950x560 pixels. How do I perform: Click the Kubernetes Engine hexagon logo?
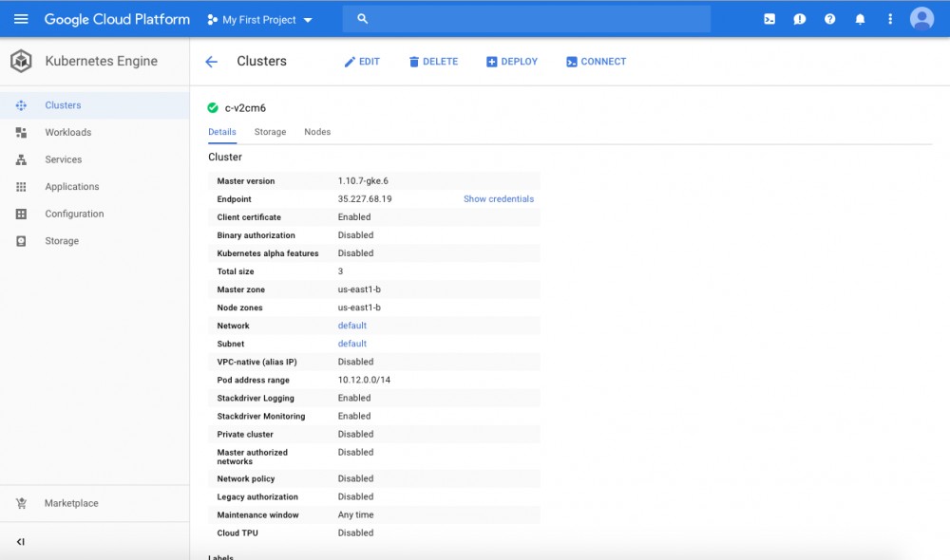tap(20, 61)
